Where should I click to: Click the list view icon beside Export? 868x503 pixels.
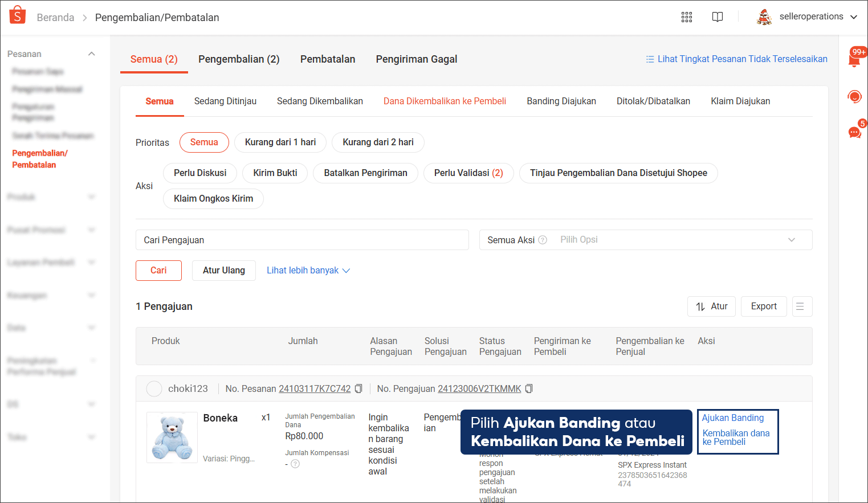click(x=800, y=306)
